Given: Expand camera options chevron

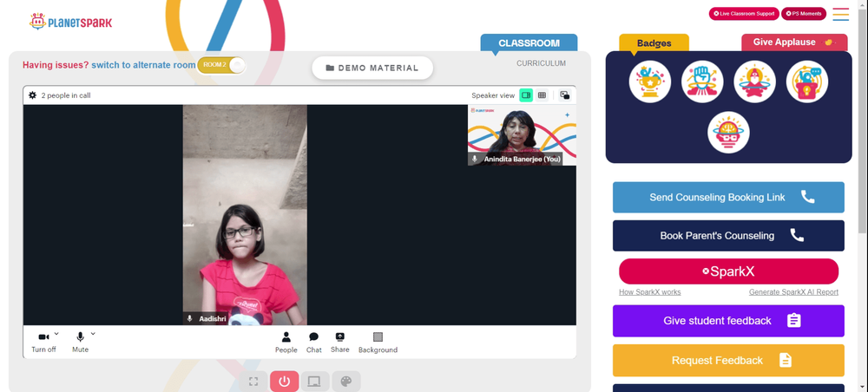Looking at the screenshot, I should pyautogui.click(x=56, y=334).
